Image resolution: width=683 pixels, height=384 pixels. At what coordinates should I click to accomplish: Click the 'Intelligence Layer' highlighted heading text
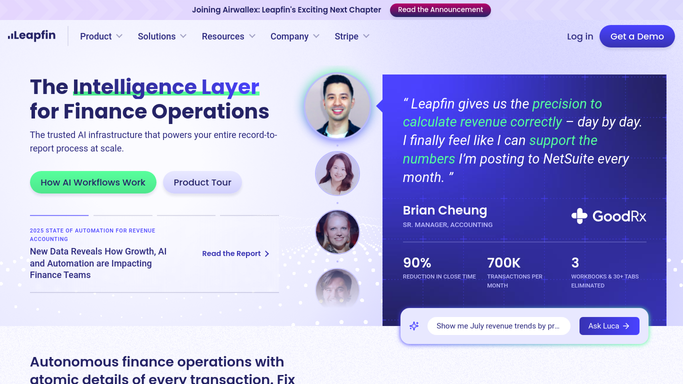166,87
